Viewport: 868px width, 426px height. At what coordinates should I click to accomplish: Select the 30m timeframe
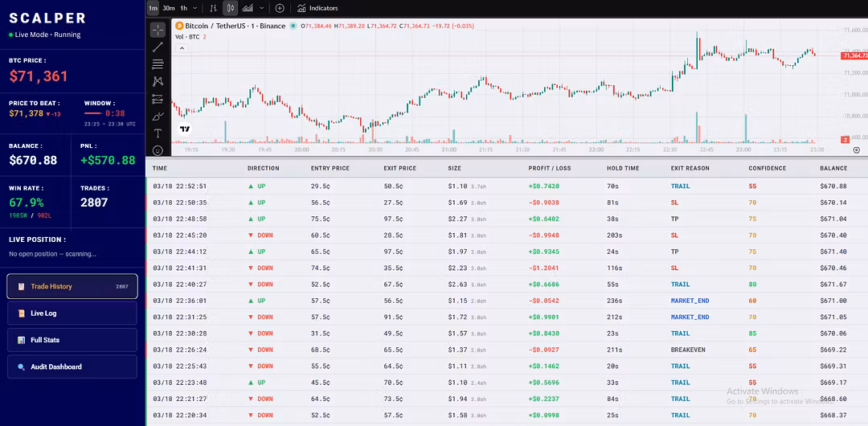(169, 8)
